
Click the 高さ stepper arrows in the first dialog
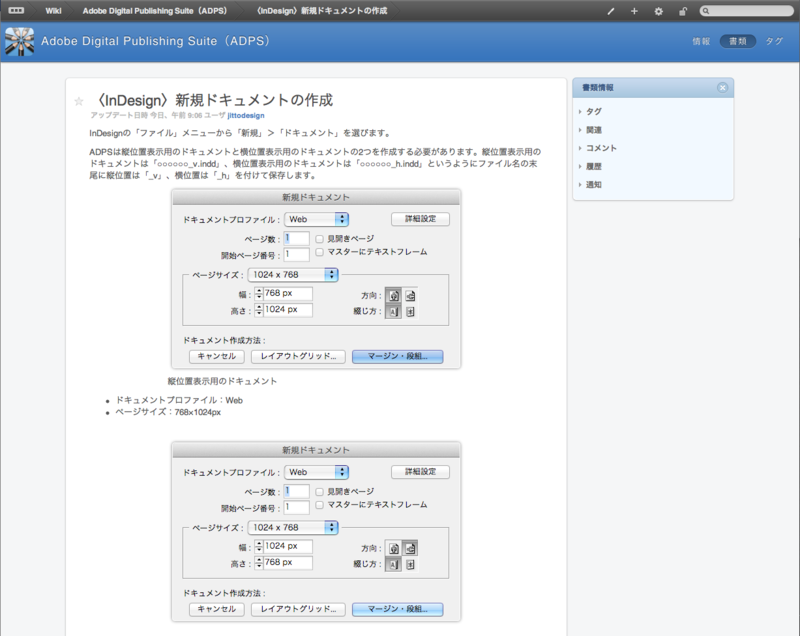[x=259, y=310]
